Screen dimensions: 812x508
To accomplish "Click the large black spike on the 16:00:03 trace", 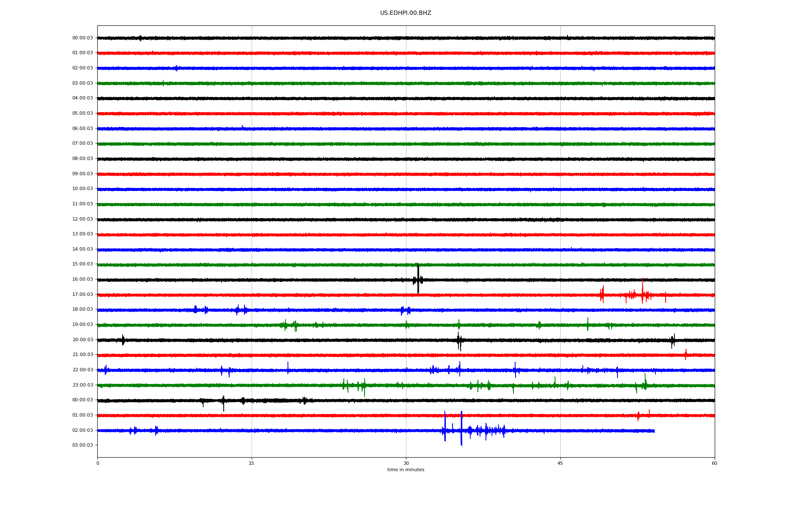I will [418, 279].
